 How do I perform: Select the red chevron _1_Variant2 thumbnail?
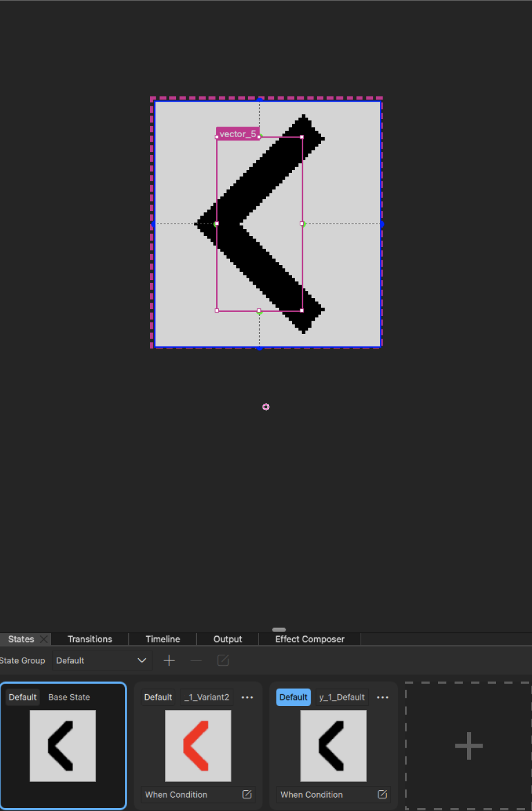198,746
